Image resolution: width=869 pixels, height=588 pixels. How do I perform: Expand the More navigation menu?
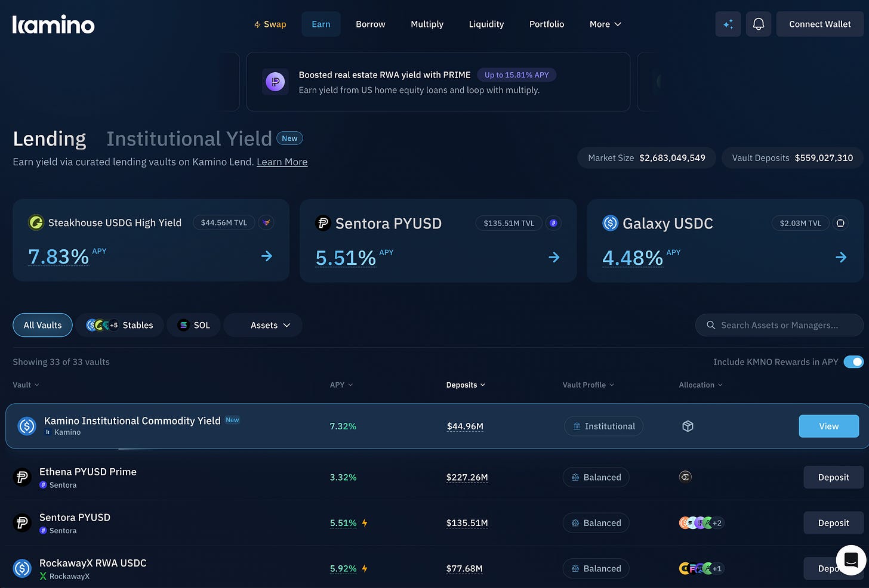(x=605, y=24)
